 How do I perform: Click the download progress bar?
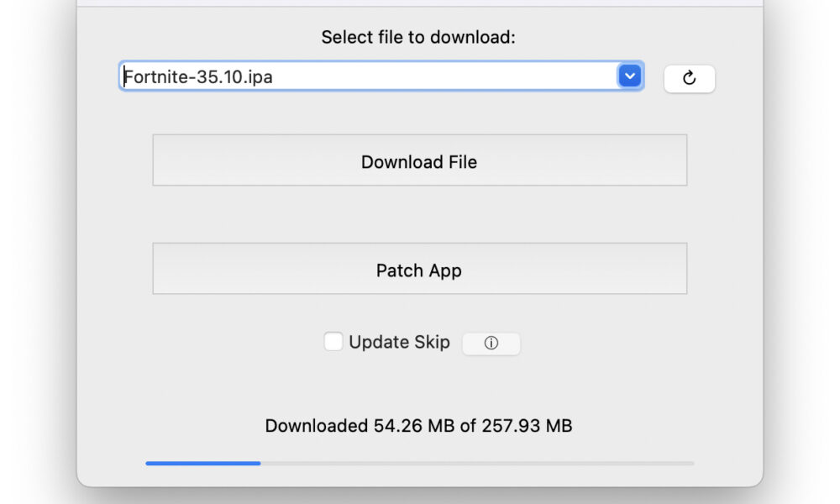click(x=419, y=464)
